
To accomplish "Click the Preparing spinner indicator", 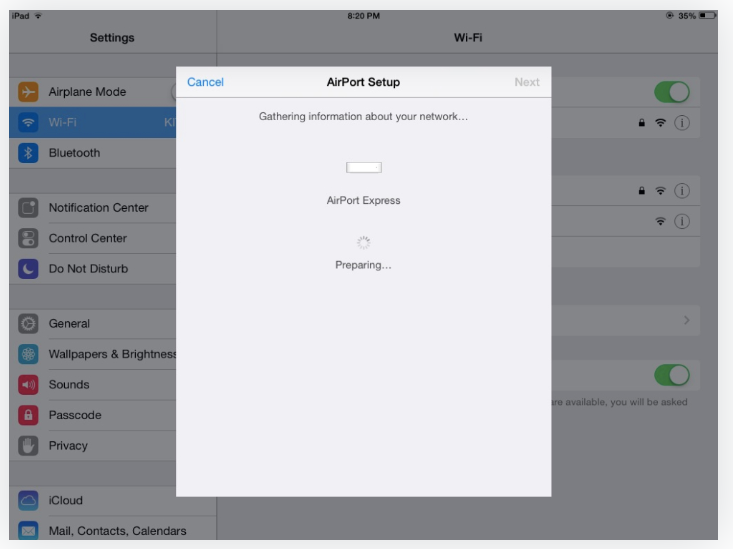I will tap(363, 242).
